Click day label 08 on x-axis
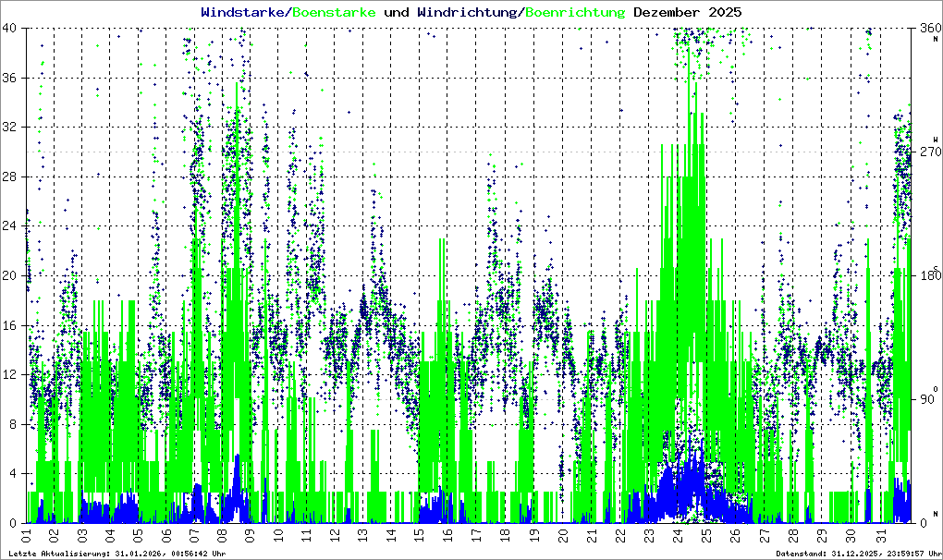 click(222, 535)
